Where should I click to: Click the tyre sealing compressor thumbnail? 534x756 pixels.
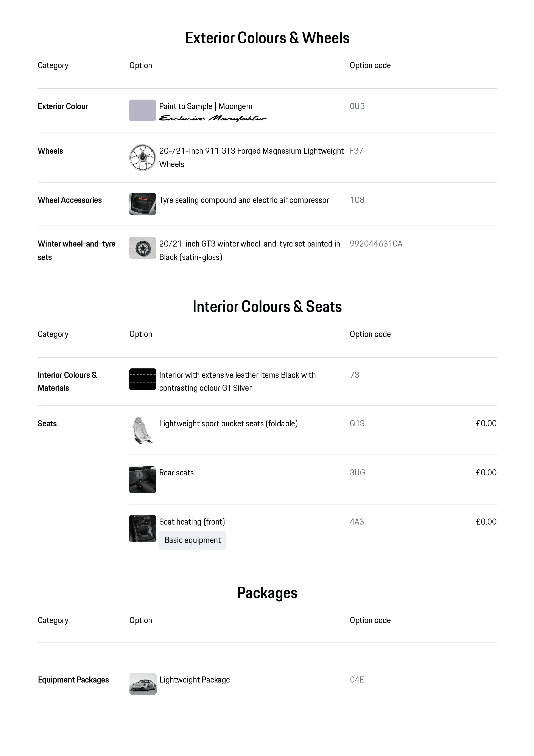pyautogui.click(x=142, y=204)
